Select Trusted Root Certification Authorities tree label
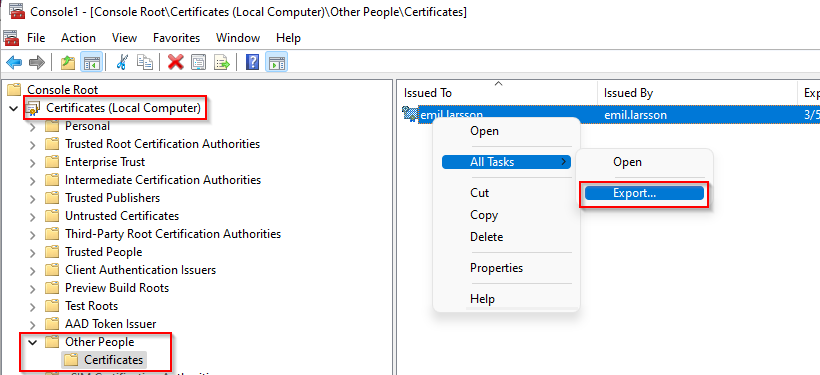 162,144
